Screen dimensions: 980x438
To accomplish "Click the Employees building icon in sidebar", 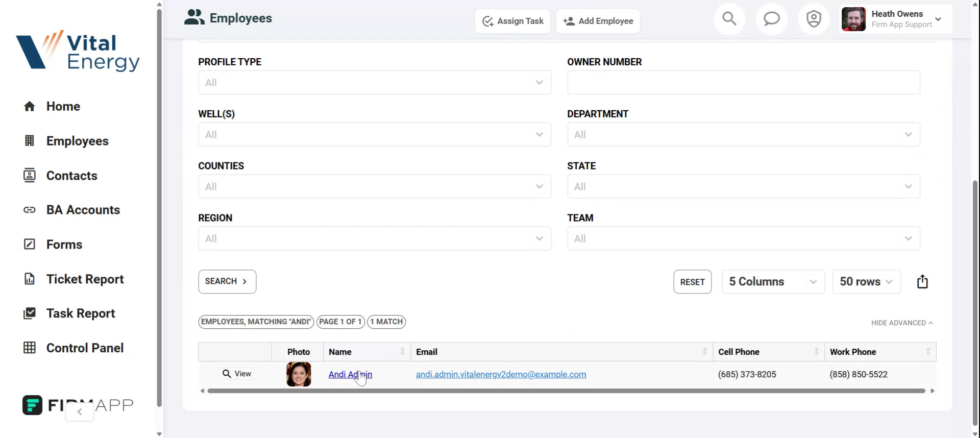I will click(30, 141).
